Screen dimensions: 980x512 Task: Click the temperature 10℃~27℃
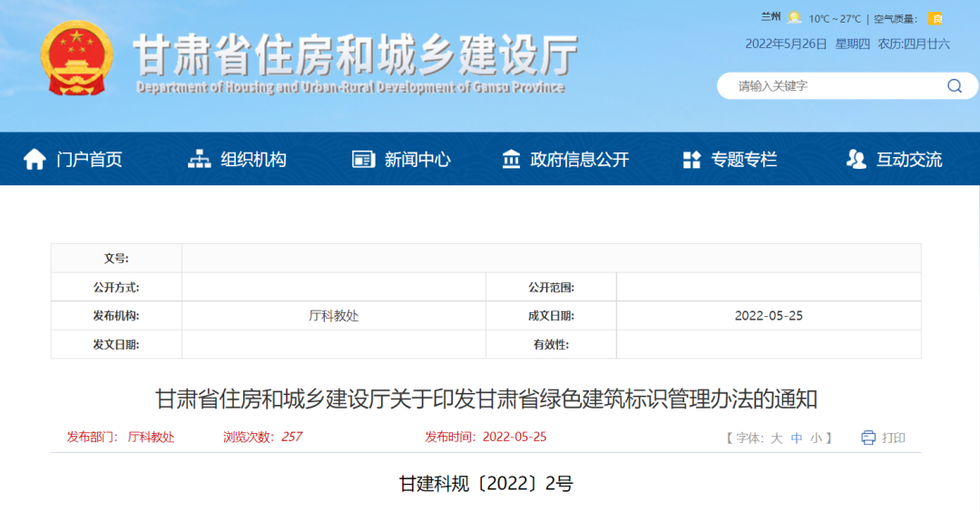coord(835,19)
